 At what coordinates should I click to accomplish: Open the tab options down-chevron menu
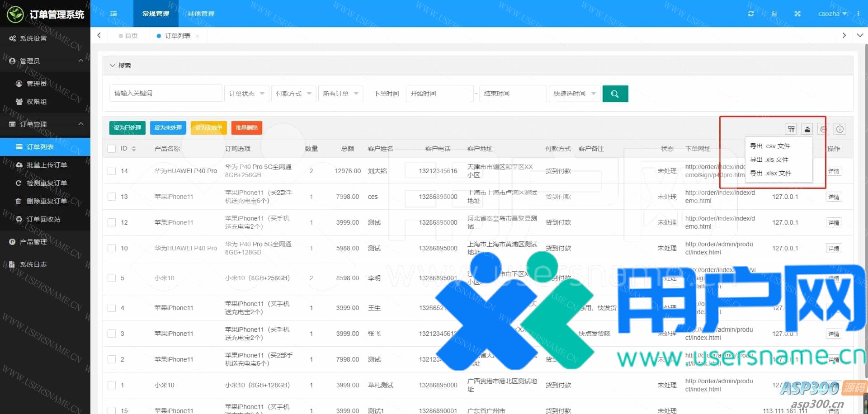[x=860, y=35]
